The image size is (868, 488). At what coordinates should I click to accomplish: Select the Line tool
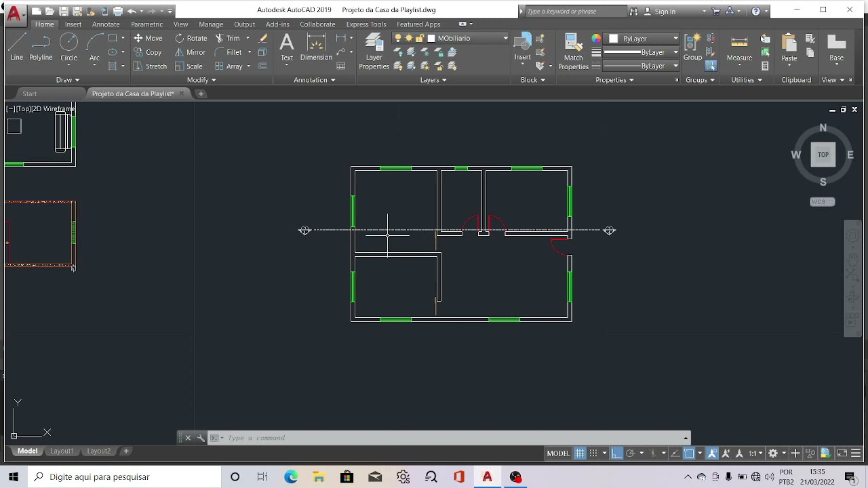(x=17, y=47)
